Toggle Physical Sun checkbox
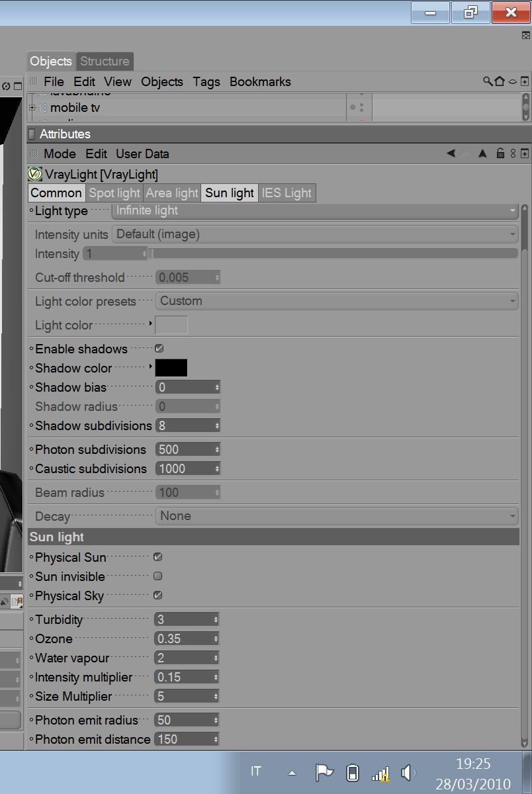The height and width of the screenshot is (794, 532). pos(157,556)
